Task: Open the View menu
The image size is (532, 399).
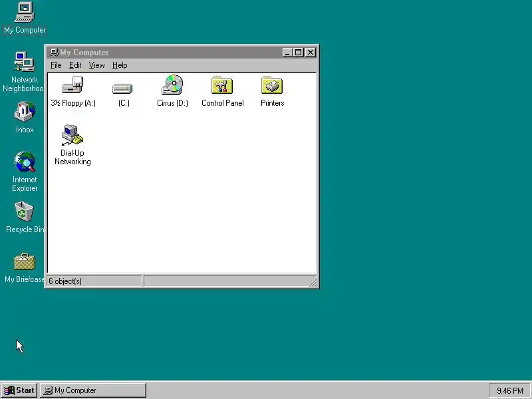Action: (x=96, y=65)
